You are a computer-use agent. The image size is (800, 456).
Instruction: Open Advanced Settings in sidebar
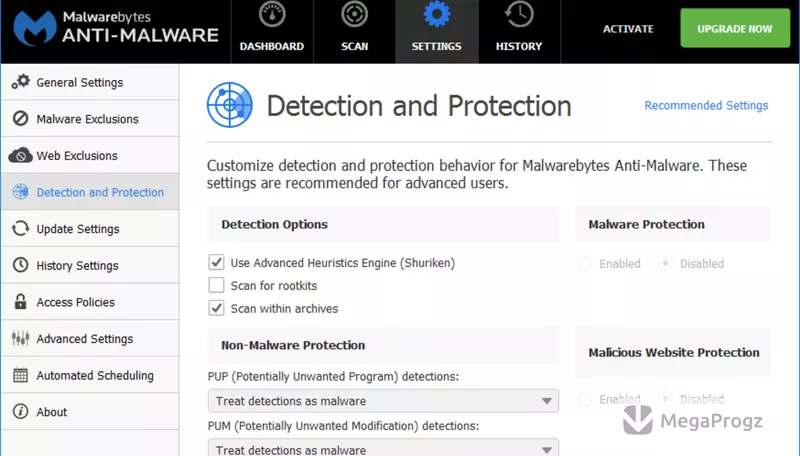(x=90, y=338)
